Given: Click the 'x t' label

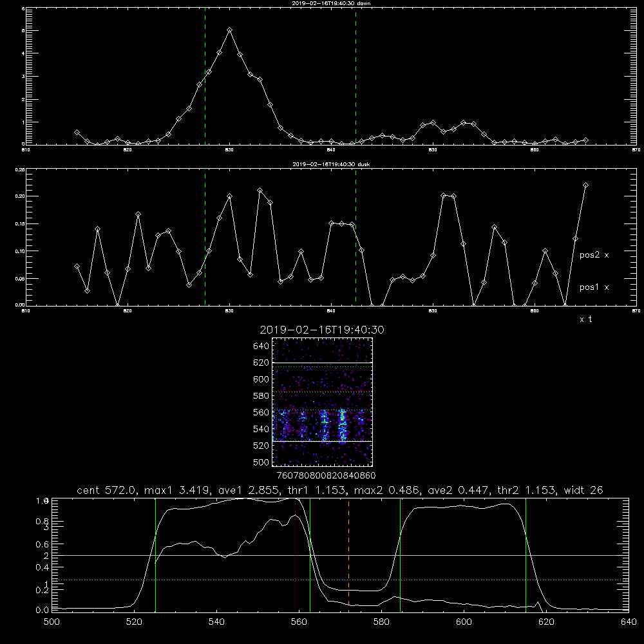Looking at the screenshot, I should [x=585, y=319].
